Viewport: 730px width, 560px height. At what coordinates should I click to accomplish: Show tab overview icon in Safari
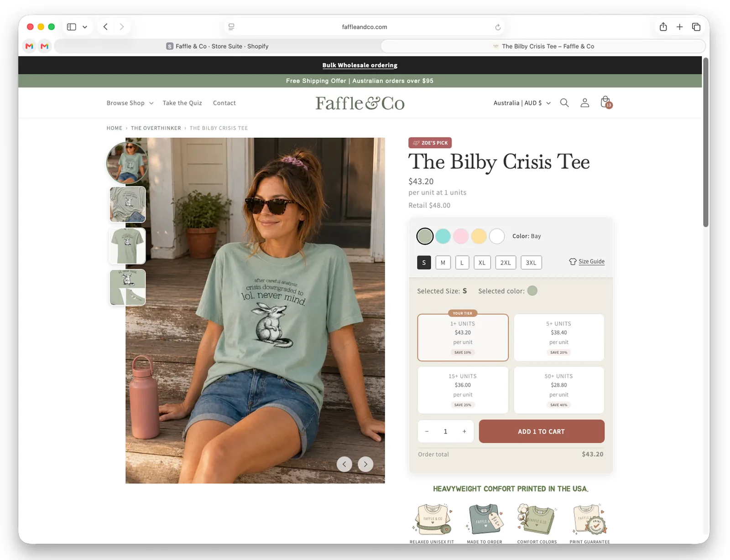(x=696, y=27)
